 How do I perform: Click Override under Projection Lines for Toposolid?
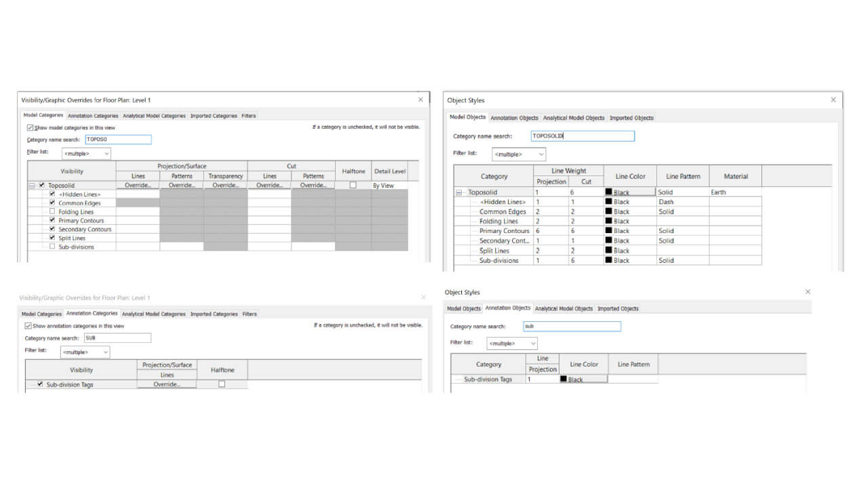(138, 185)
